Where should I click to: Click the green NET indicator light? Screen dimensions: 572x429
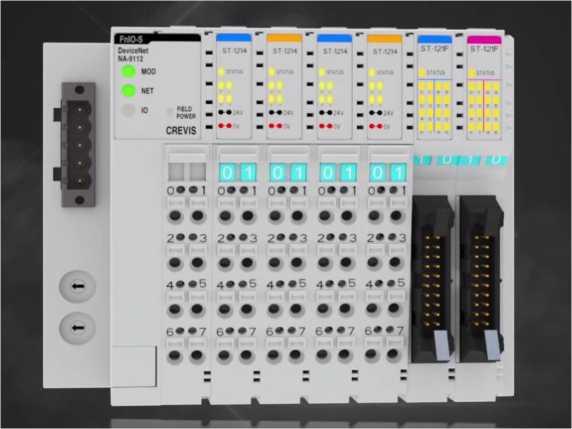[x=128, y=90]
